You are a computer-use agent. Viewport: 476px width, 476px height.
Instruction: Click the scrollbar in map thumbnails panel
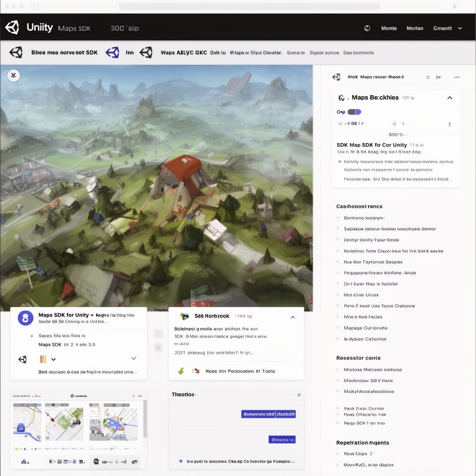[x=145, y=419]
